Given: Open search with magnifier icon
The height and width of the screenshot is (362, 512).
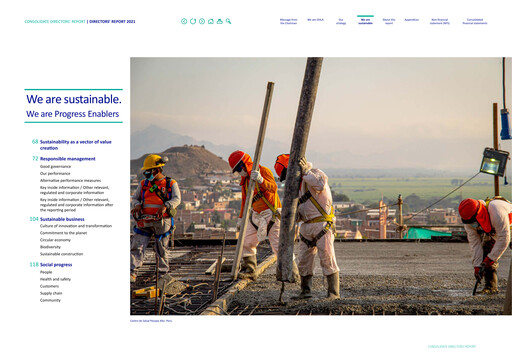Looking at the screenshot, I should 228,21.
